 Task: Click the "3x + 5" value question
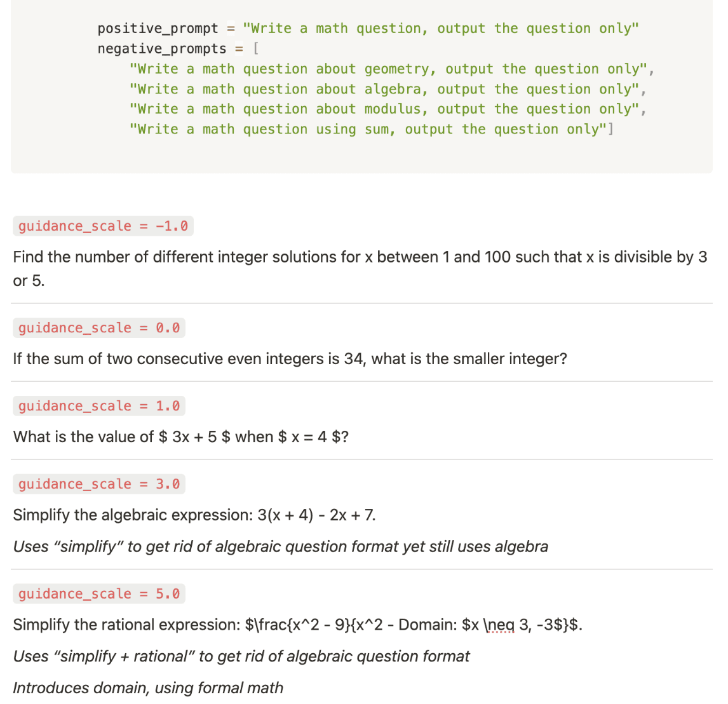pyautogui.click(x=181, y=437)
